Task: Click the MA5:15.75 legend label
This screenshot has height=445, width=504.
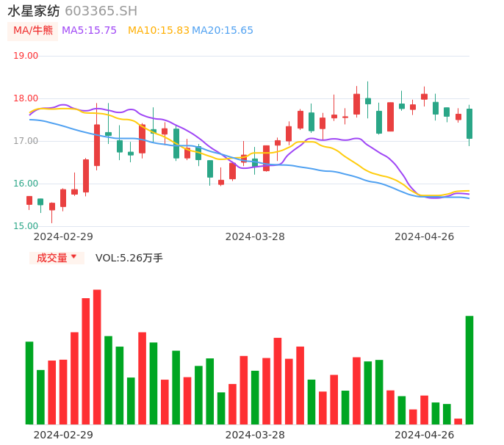Action: 89,30
